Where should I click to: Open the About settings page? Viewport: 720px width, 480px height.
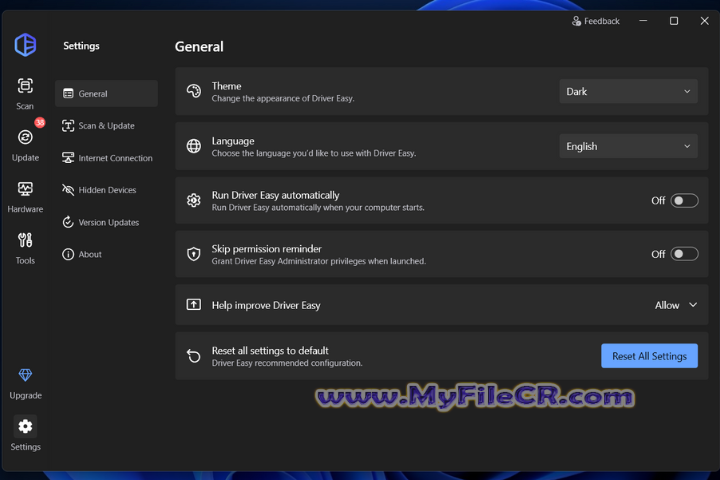coord(107,254)
